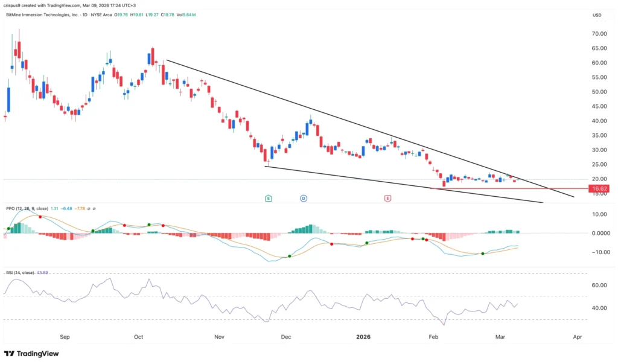Select the 2026 label on the time axis
This screenshot has height=364, width=618.
tap(363, 337)
